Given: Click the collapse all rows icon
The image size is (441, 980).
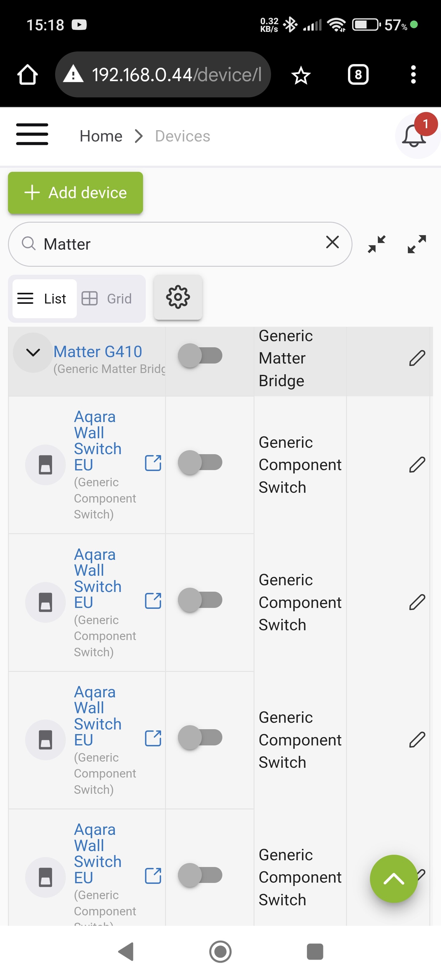Looking at the screenshot, I should tap(376, 244).
